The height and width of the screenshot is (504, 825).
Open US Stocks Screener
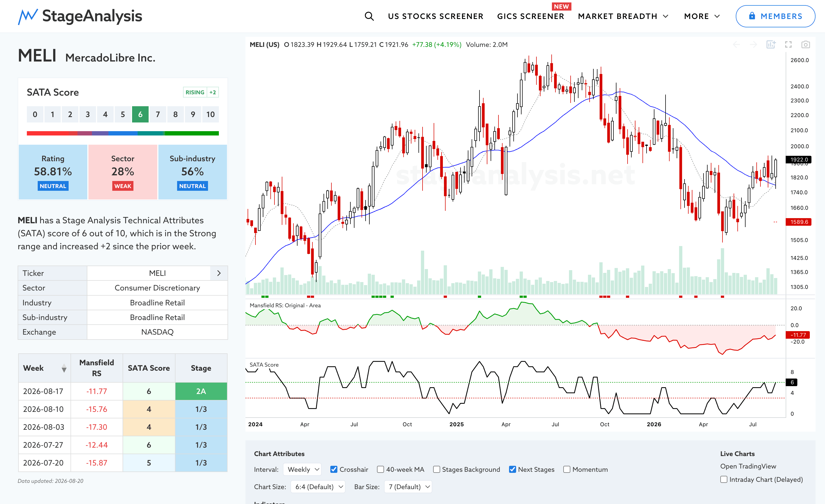point(436,16)
